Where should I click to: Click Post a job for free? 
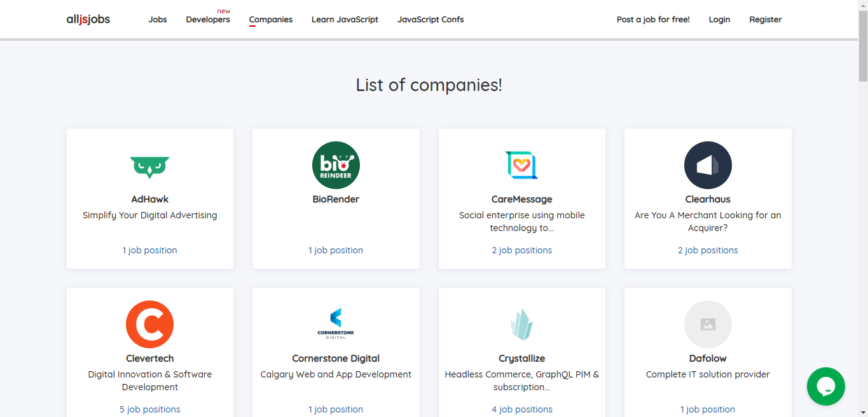tap(653, 20)
